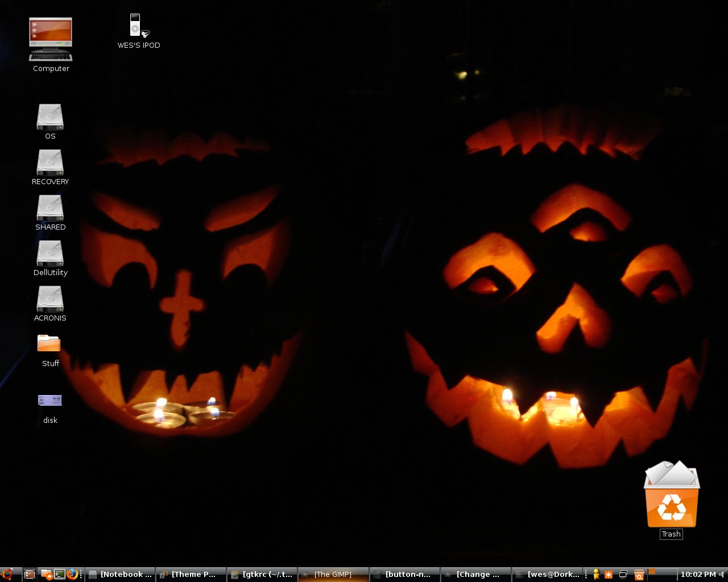Viewport: 728px width, 582px height.
Task: Launch the home folder file browser icon
Action: pyautogui.click(x=47, y=574)
